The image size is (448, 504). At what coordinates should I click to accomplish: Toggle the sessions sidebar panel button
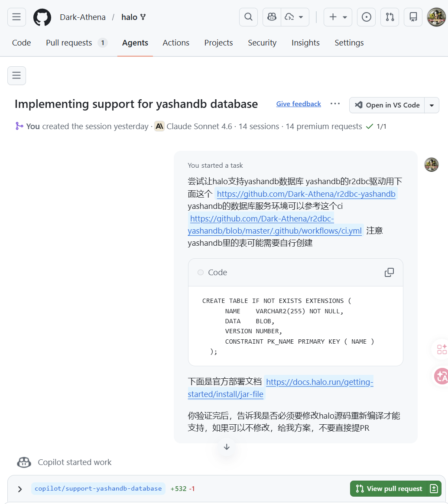(16, 75)
